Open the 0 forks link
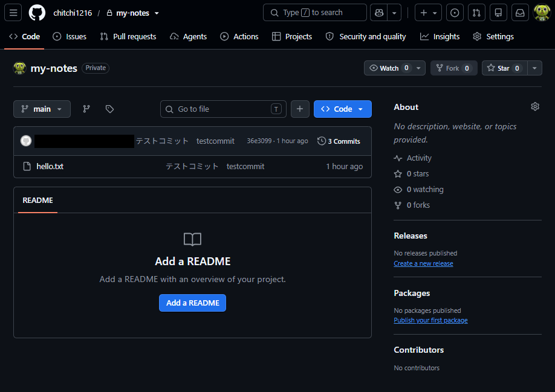555x392 pixels. pos(412,205)
